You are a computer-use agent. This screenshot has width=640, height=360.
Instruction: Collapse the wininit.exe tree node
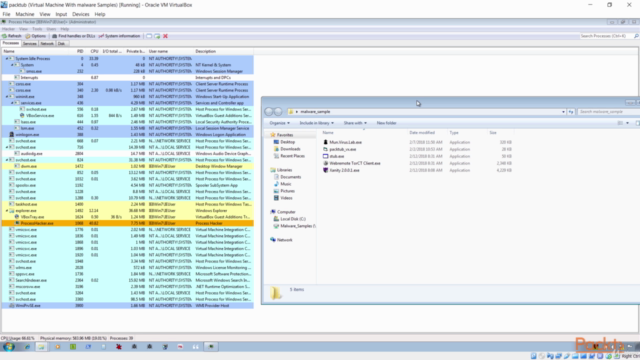(x=7, y=97)
